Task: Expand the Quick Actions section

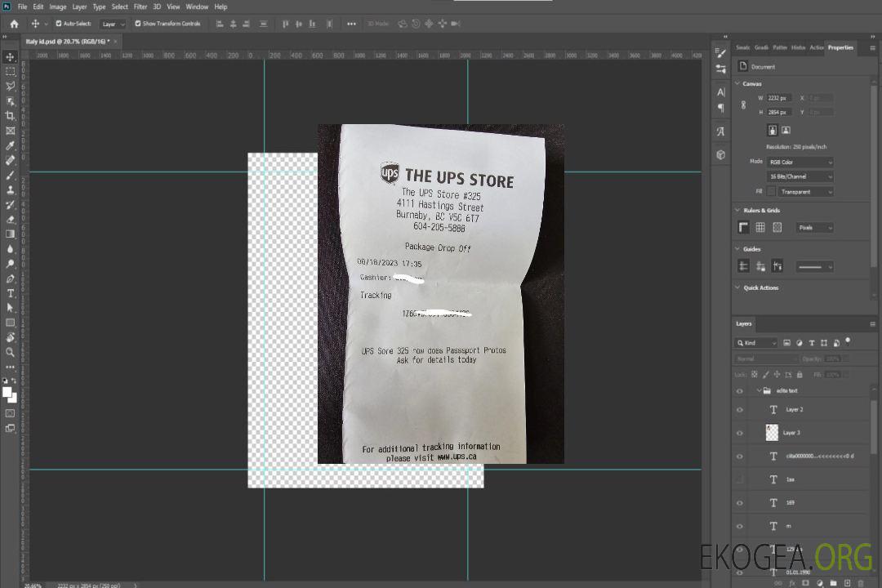Action: pos(737,287)
